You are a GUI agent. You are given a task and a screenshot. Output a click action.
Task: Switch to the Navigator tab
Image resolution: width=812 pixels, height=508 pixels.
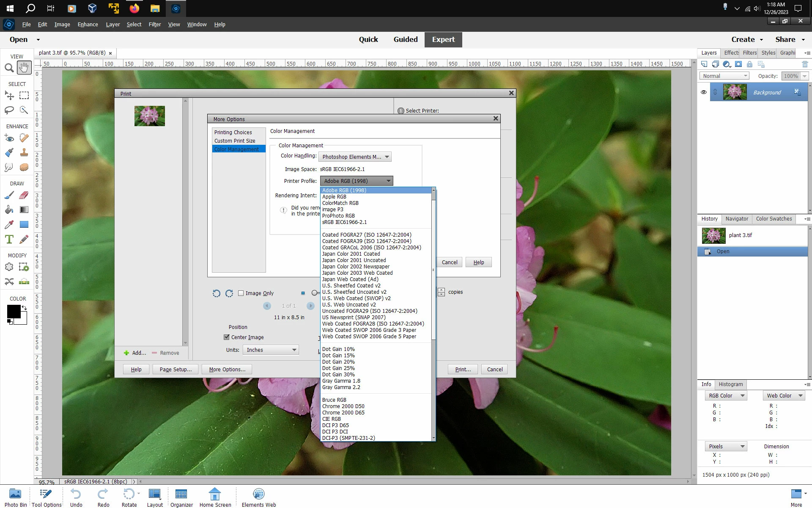(737, 219)
